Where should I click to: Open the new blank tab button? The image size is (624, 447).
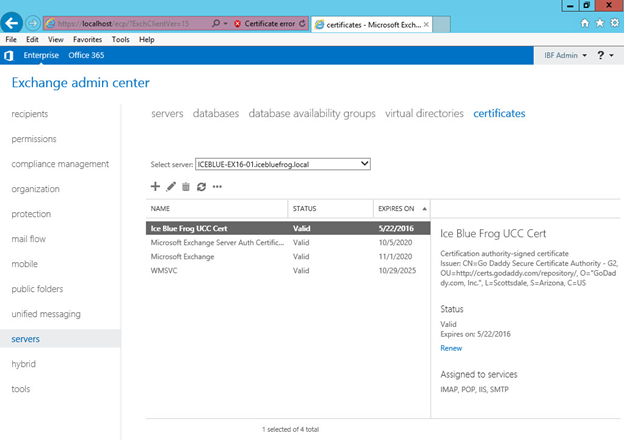click(x=441, y=24)
